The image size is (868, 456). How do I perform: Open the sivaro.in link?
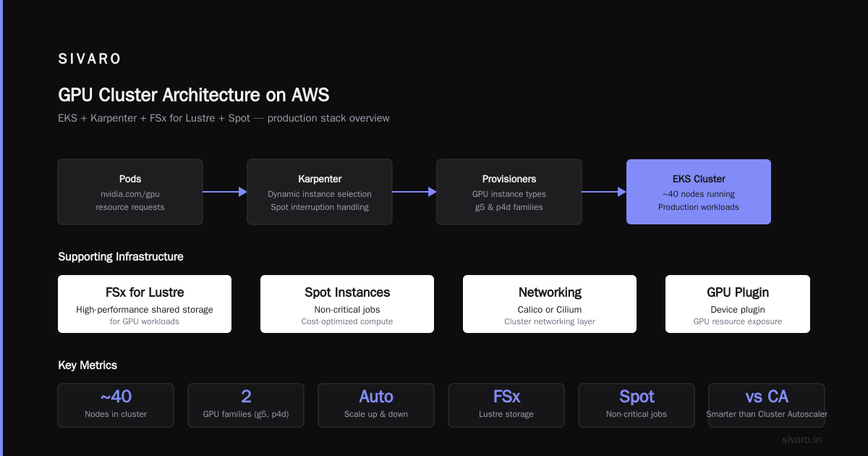(802, 439)
